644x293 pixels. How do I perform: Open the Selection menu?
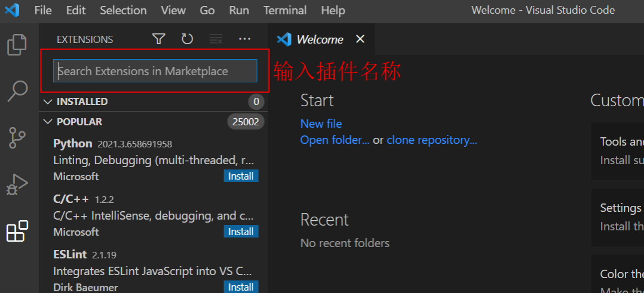point(123,10)
